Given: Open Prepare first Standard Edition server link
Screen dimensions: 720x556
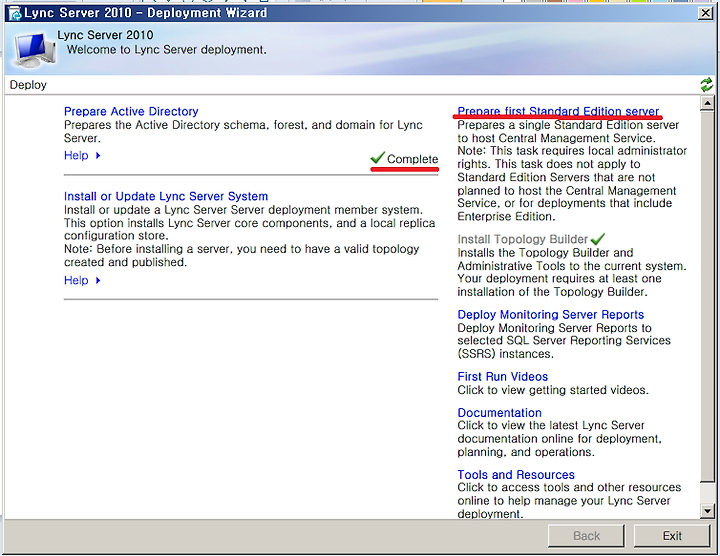Looking at the screenshot, I should click(x=558, y=112).
